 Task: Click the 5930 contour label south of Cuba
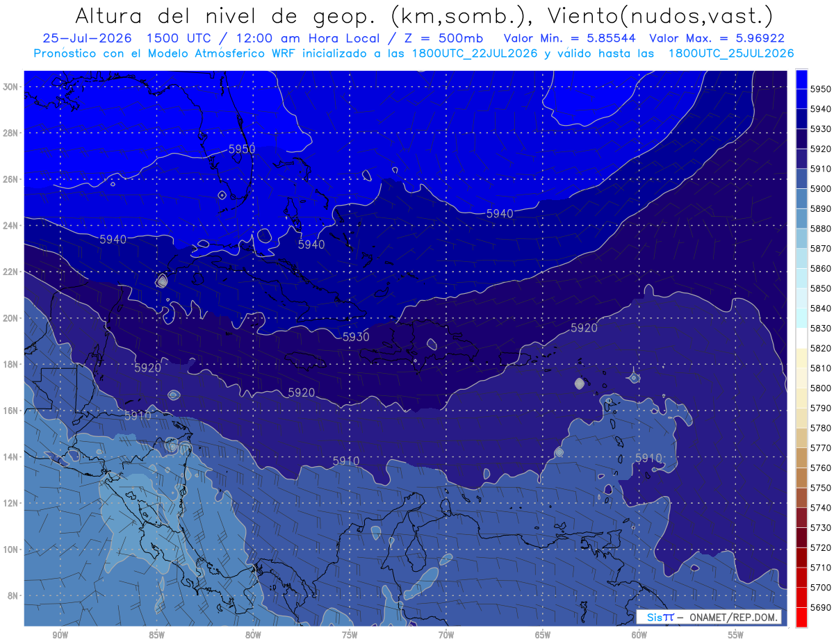coord(356,337)
